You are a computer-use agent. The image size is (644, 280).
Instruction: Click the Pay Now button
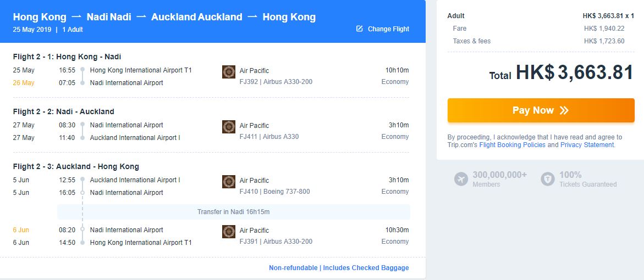coord(541,110)
